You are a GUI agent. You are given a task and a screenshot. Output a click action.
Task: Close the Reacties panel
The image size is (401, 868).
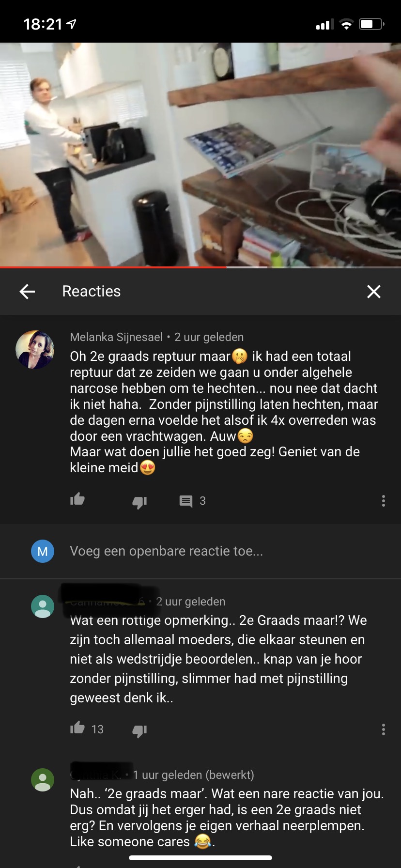pos(373,292)
